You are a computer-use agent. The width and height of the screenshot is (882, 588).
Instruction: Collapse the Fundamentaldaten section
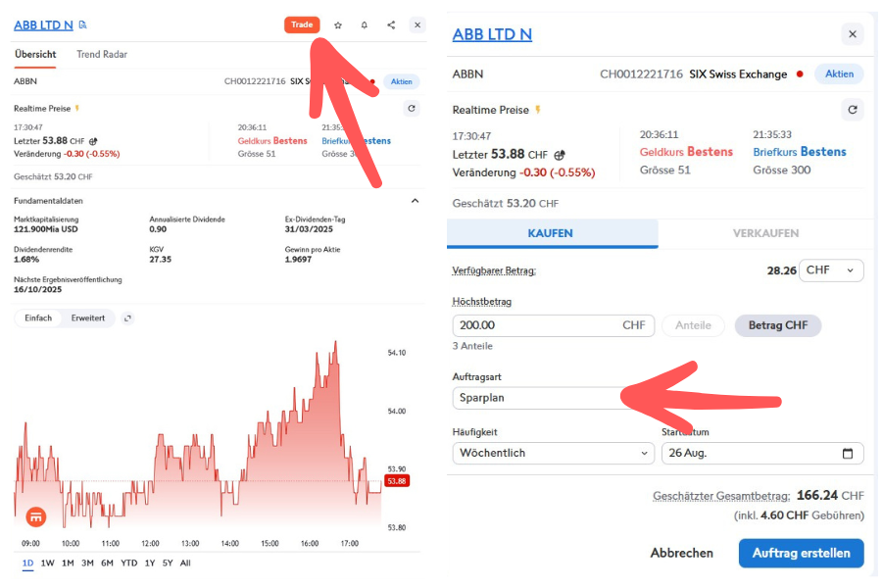point(416,201)
